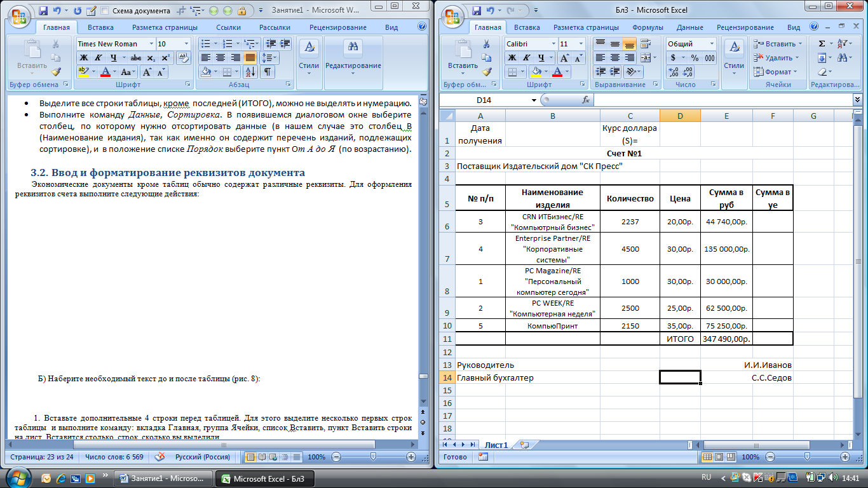
Task: Open Word font name dropdown
Action: [x=151, y=44]
